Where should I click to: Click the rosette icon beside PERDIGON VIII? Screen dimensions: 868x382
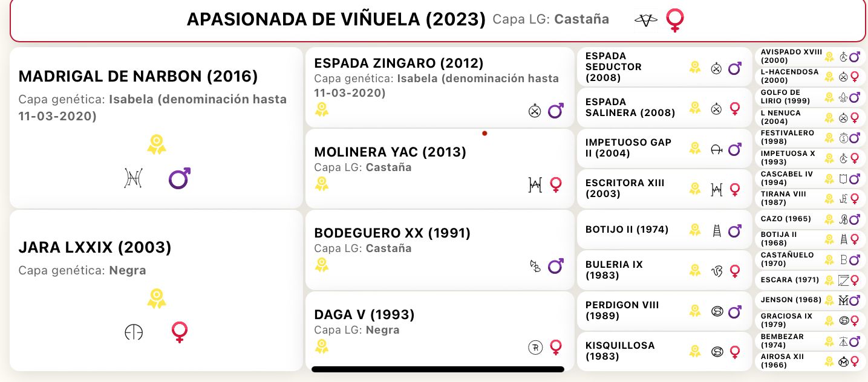tap(695, 311)
